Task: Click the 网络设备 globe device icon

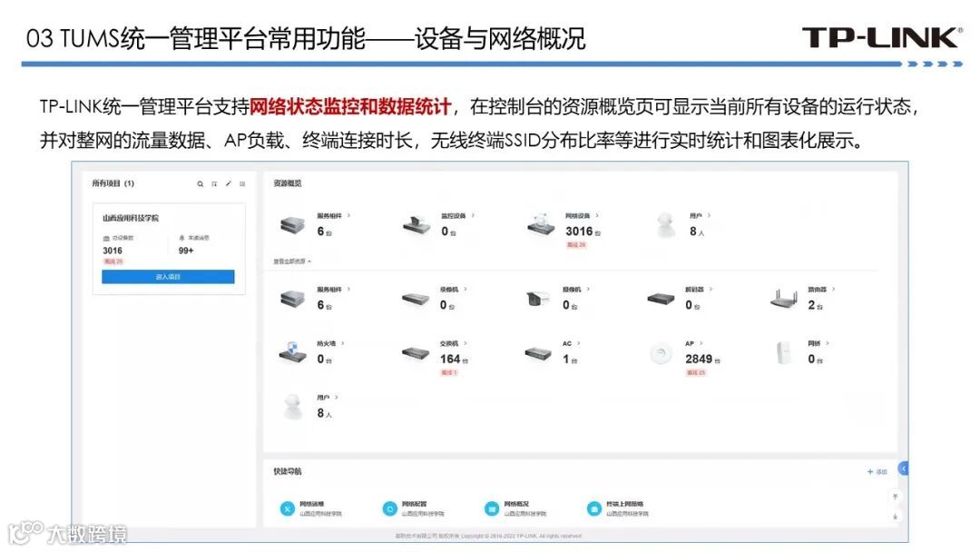Action: [x=541, y=224]
